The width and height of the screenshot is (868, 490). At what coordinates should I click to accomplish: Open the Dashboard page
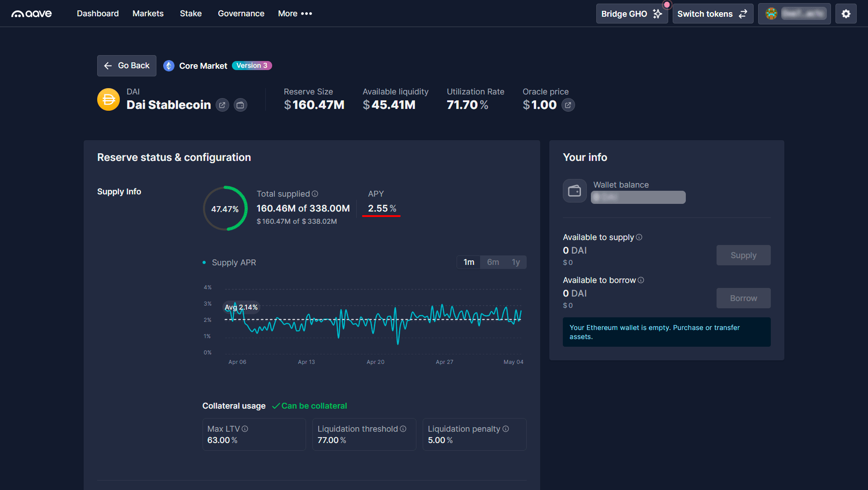(x=98, y=14)
